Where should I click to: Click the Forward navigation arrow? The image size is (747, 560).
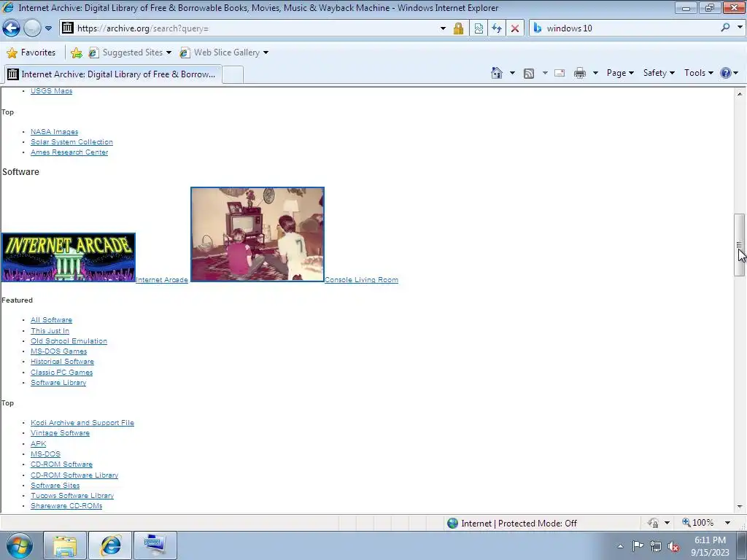(x=32, y=28)
